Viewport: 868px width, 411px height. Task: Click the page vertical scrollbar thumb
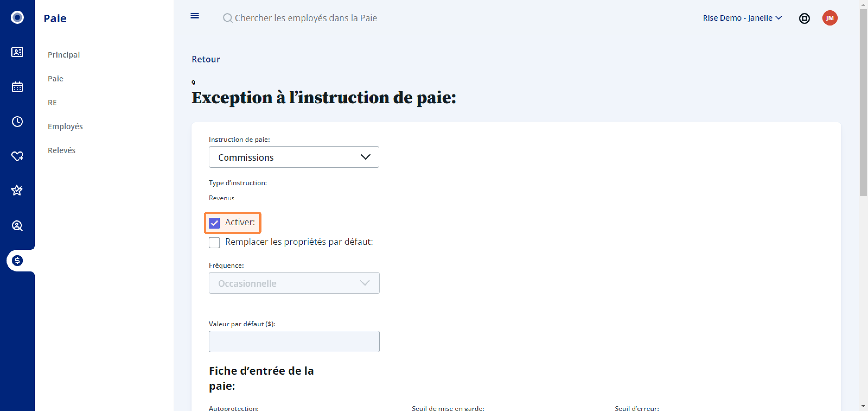coord(863,103)
